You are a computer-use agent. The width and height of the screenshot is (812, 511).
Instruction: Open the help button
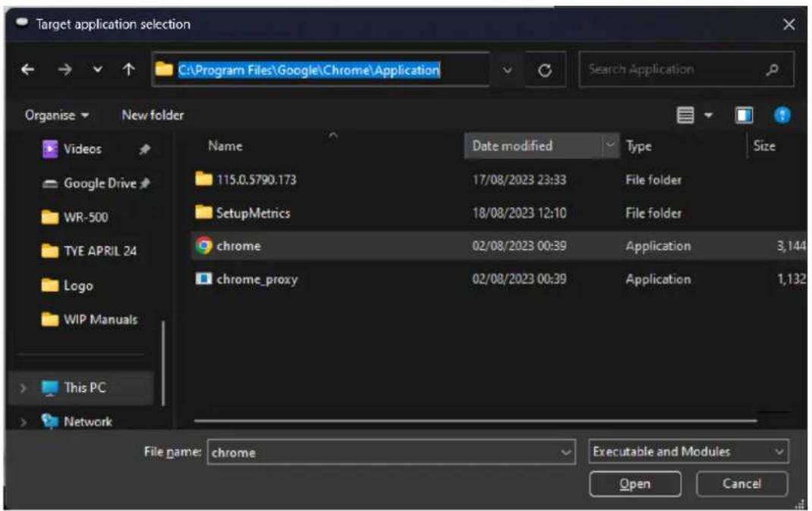(x=782, y=115)
